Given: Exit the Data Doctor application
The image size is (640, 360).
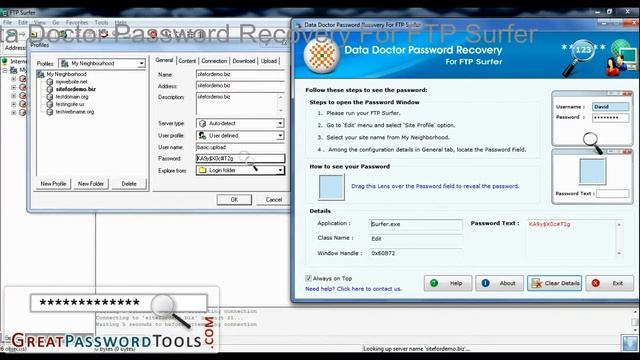Looking at the screenshot, I should [609, 283].
